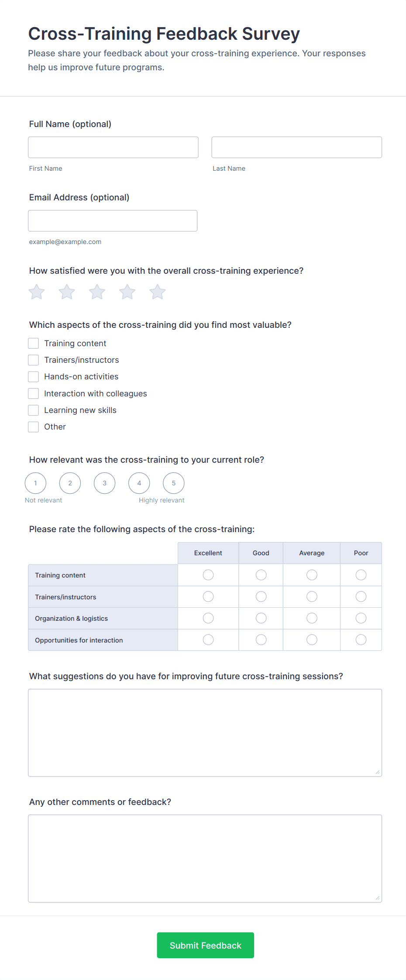Check the Trainers/instructors checkbox
Image resolution: width=406 pixels, height=980 pixels.
click(x=33, y=360)
